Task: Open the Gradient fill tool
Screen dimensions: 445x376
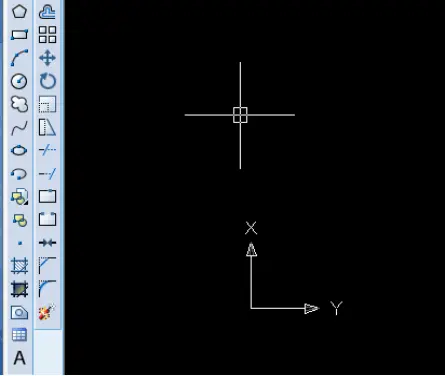Action: point(19,289)
